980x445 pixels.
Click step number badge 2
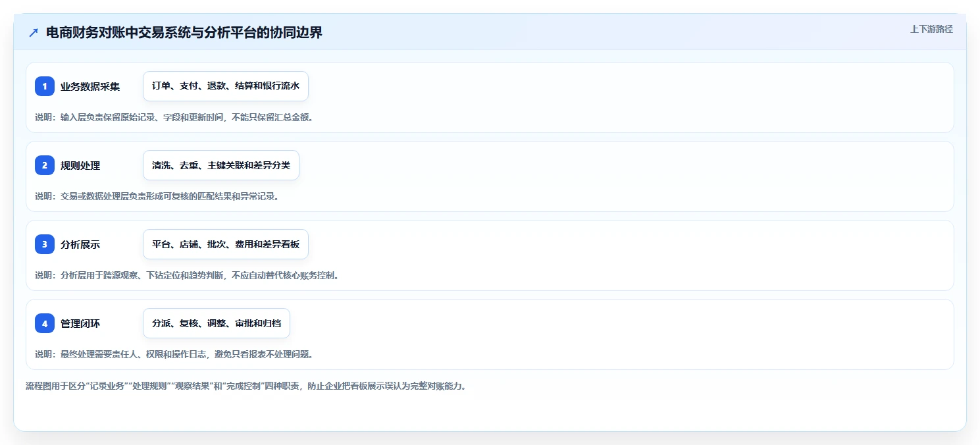tap(45, 165)
